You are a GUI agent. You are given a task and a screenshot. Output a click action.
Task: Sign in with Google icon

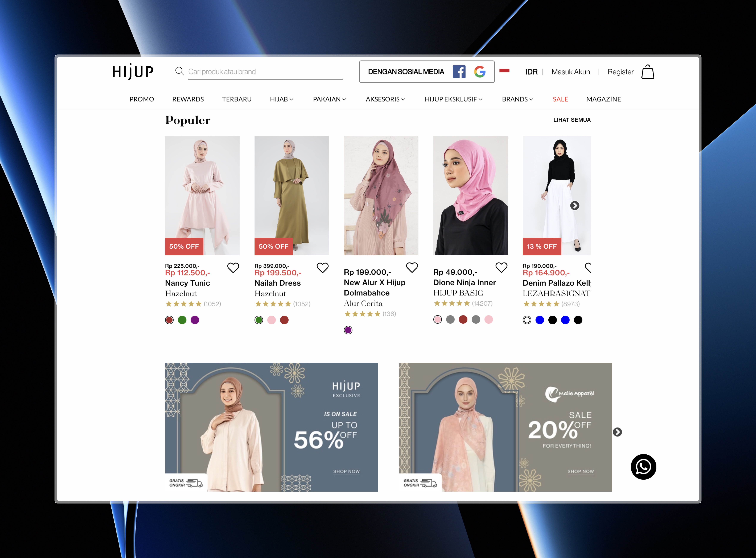(479, 72)
